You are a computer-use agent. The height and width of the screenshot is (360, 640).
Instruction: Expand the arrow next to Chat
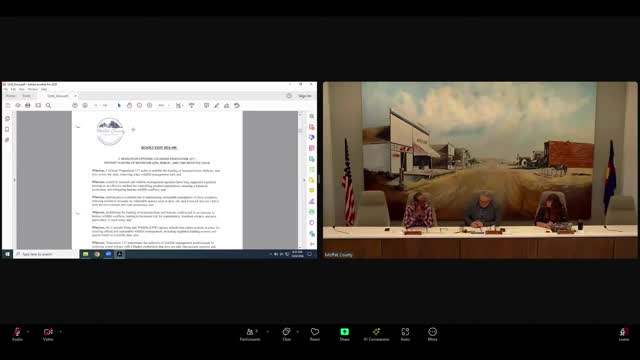(x=297, y=331)
